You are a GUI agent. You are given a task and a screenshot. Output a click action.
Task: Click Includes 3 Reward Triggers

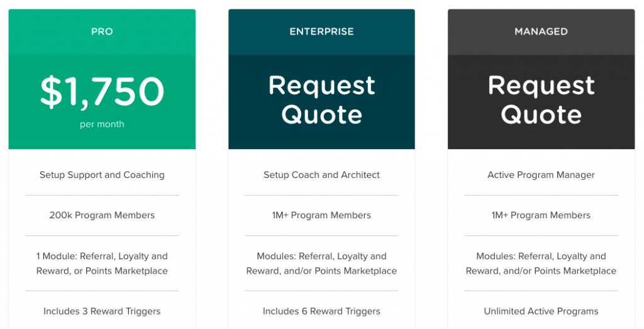[x=102, y=311]
